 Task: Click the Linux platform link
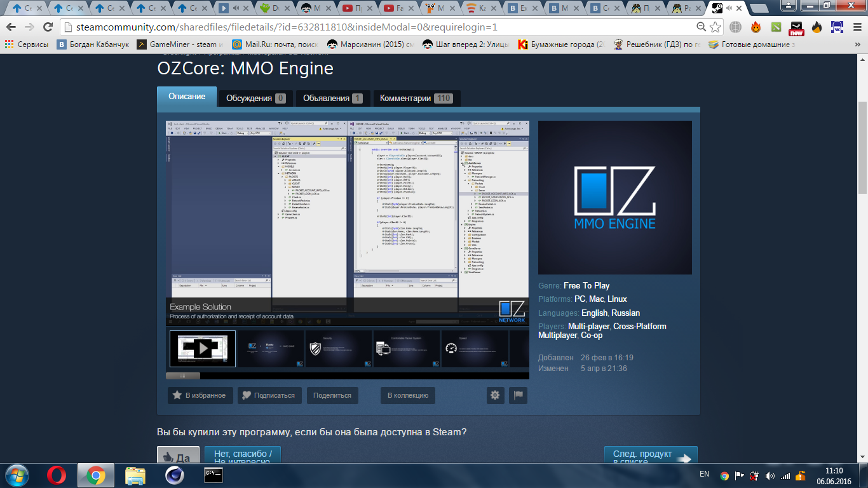(617, 299)
